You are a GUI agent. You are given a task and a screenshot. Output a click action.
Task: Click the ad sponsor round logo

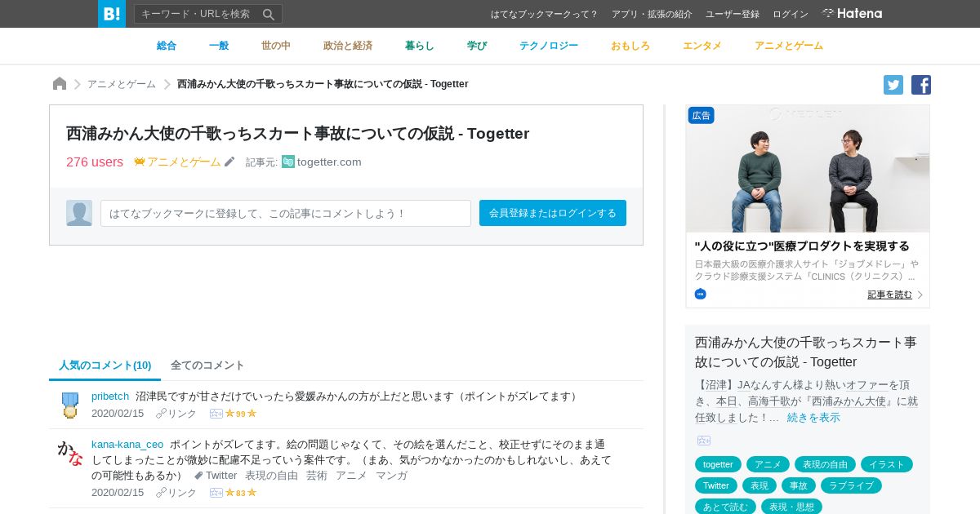(700, 294)
